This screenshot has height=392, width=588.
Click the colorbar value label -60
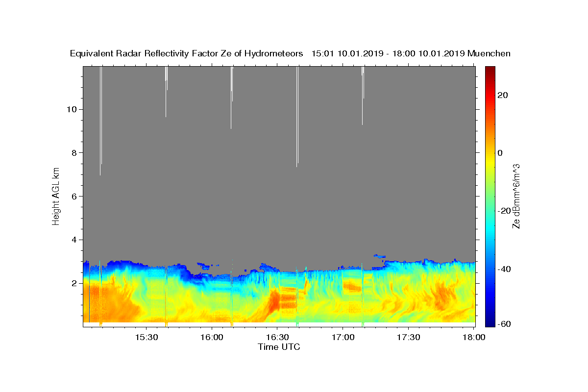[503, 324]
